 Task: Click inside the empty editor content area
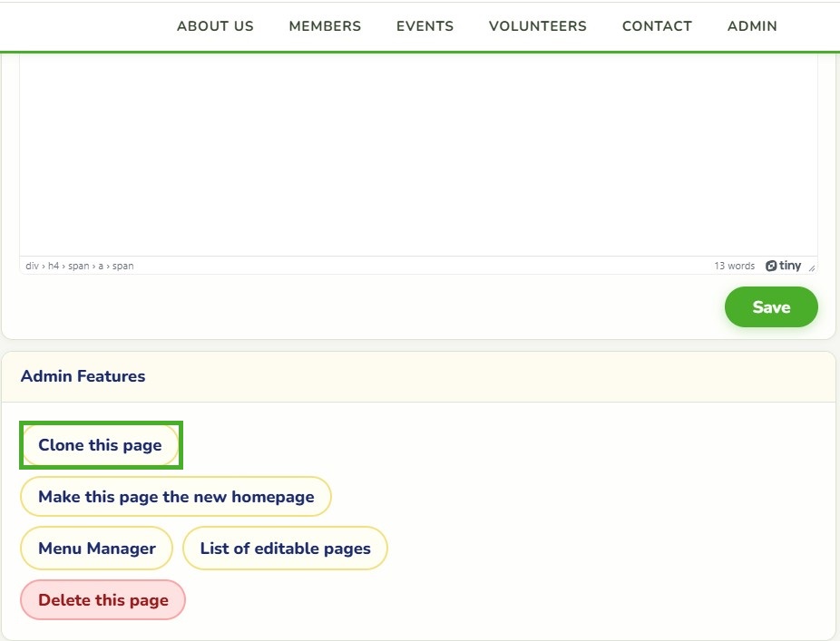(x=418, y=155)
